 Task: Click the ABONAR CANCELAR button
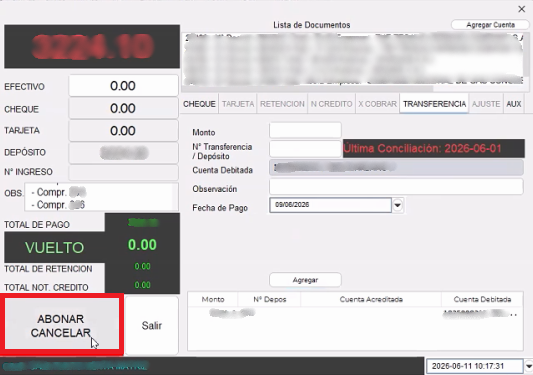click(x=62, y=325)
